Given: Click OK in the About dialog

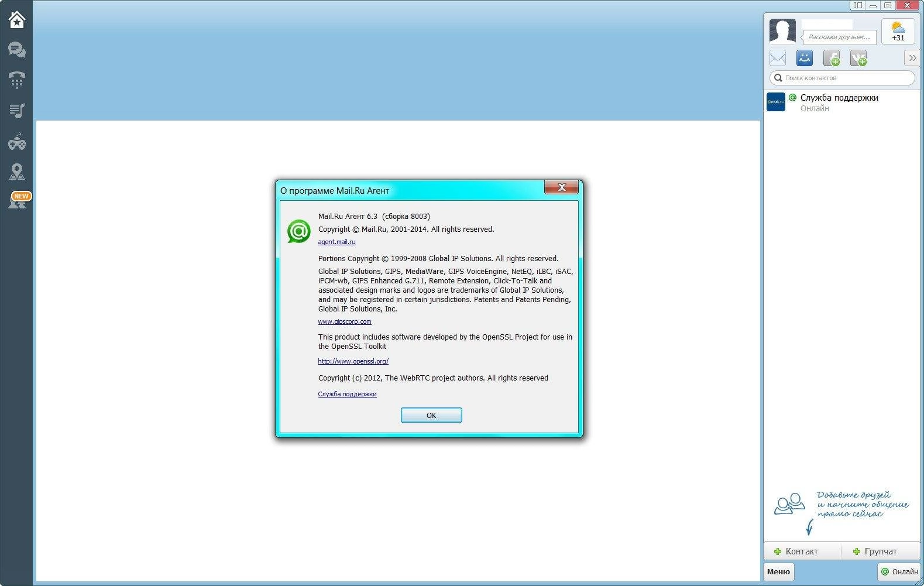Looking at the screenshot, I should coord(431,415).
